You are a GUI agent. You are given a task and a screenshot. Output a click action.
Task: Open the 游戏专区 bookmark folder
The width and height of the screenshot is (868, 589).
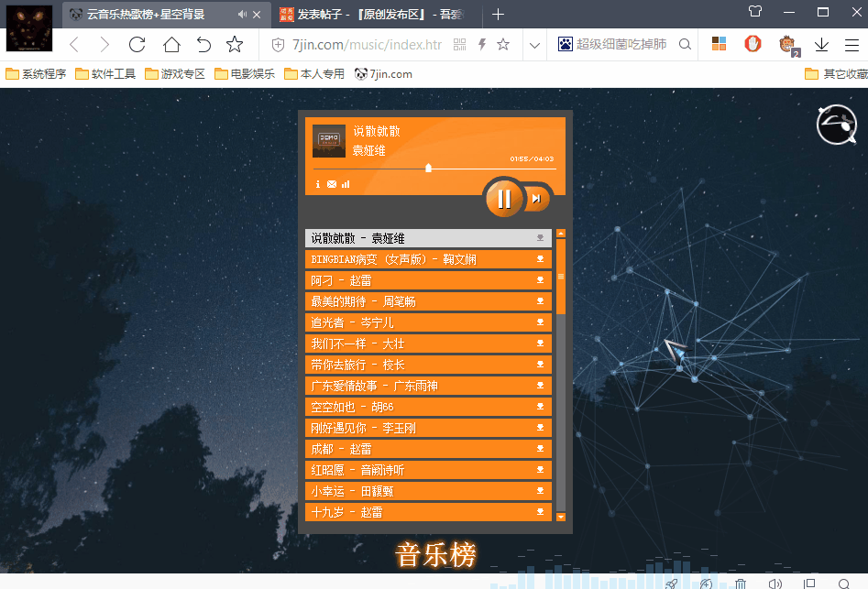[x=175, y=74]
